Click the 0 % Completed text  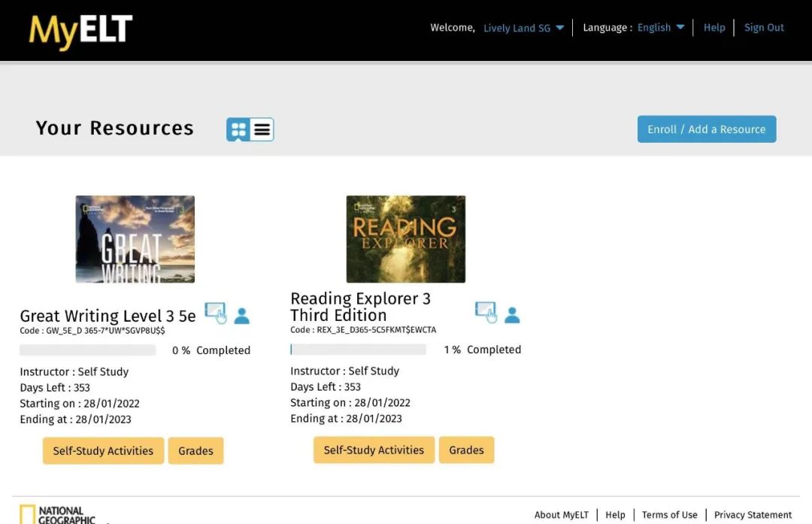click(211, 350)
